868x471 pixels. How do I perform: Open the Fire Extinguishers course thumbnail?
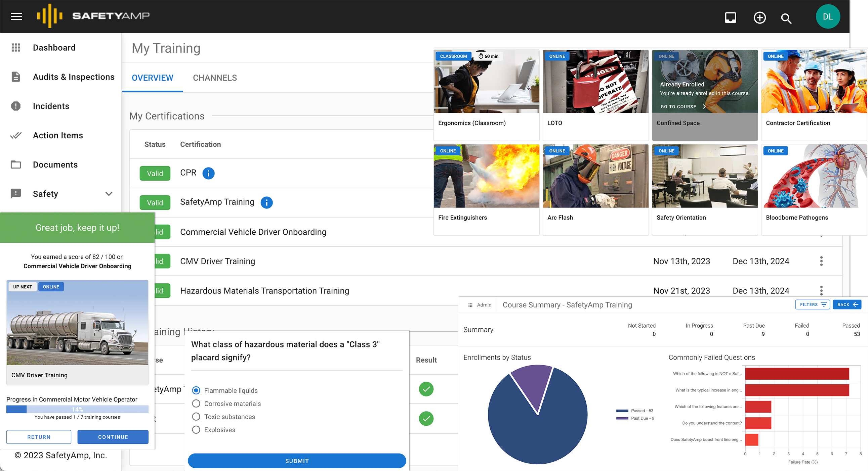pos(487,176)
